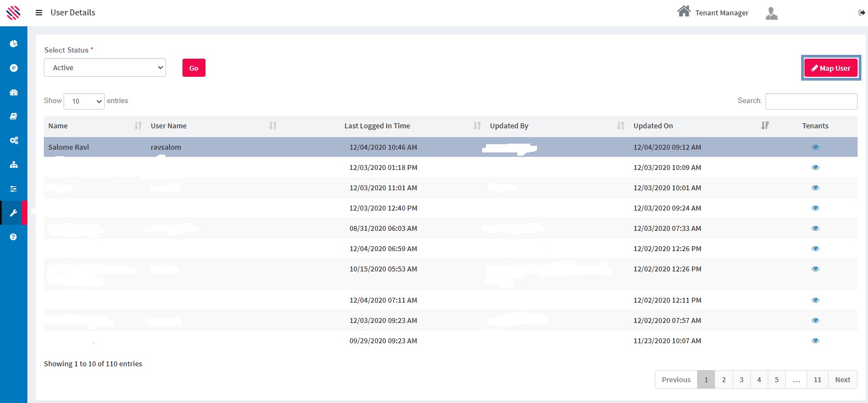This screenshot has width=868, height=403.
Task: Open the gears settings sidebar icon
Action: [x=14, y=140]
